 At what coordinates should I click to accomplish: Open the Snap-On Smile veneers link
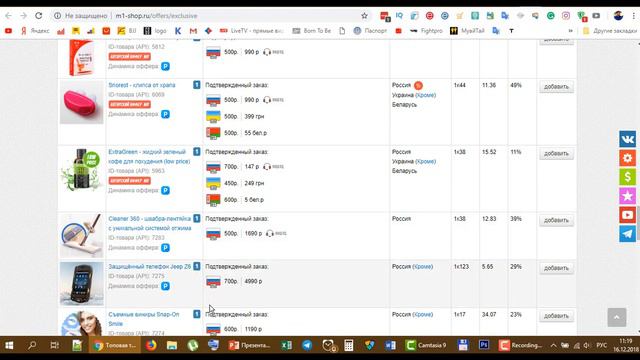click(x=143, y=319)
